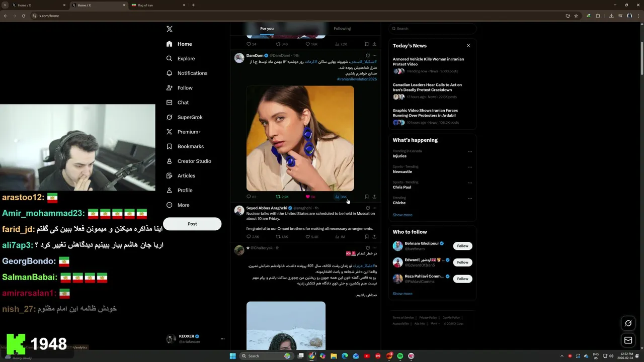Viewport: 644px width, 362px height.
Task: Open Armored Vehicle Kills Woman news story
Action: tap(432, 65)
